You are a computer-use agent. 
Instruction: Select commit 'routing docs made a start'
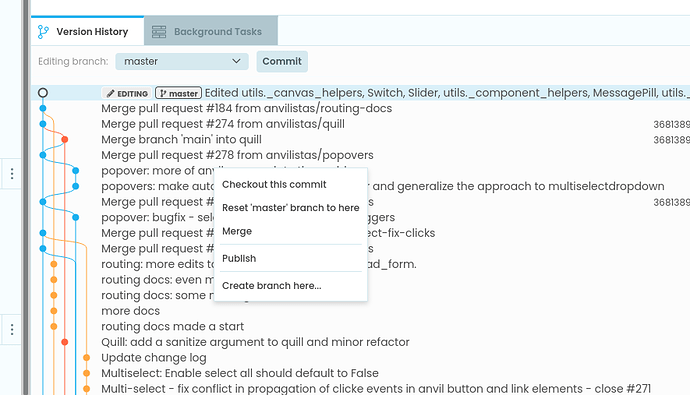click(172, 326)
